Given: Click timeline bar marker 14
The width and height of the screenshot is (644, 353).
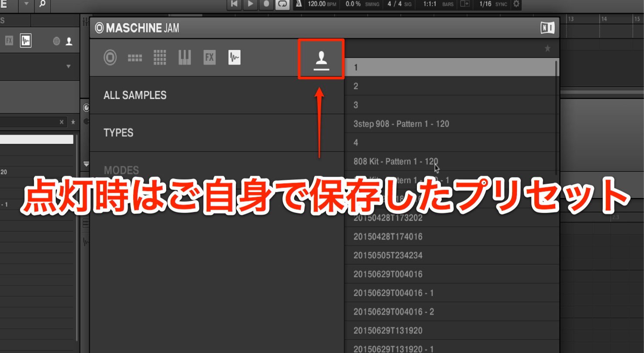Looking at the screenshot, I should point(604,19).
